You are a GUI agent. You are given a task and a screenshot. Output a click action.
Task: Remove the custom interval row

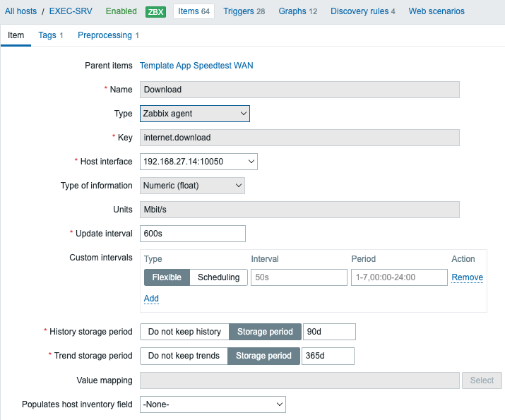pyautogui.click(x=467, y=277)
